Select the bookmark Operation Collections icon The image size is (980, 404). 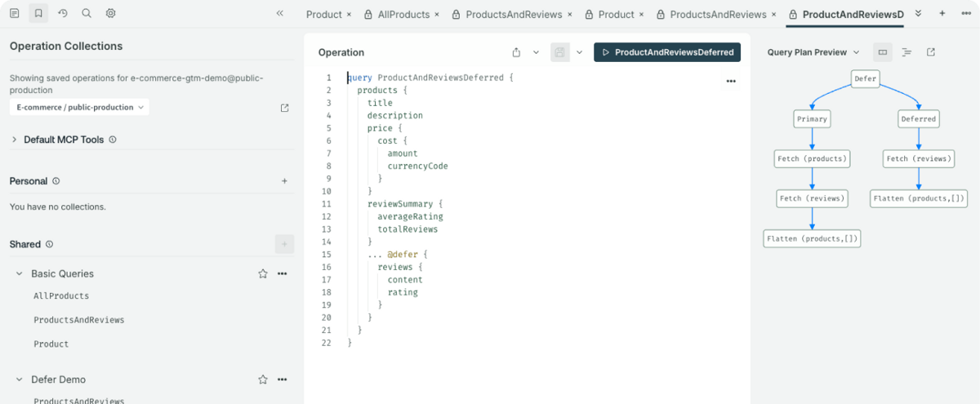(38, 13)
